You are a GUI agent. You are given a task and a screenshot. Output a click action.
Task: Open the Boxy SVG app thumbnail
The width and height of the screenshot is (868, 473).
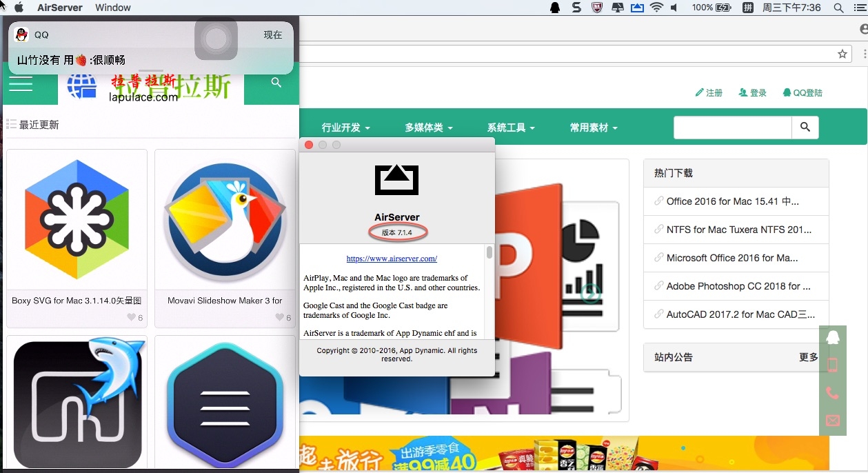coord(77,219)
